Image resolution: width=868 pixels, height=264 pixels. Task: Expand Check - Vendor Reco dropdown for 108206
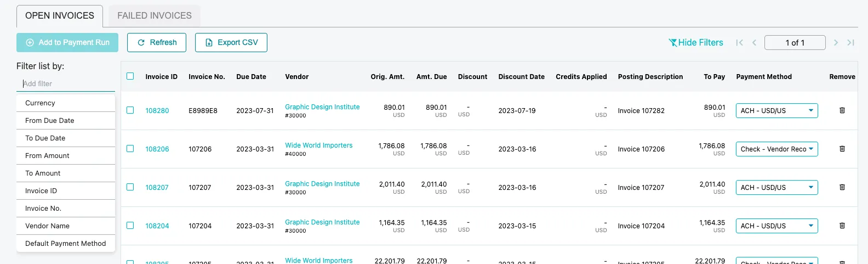pyautogui.click(x=776, y=149)
